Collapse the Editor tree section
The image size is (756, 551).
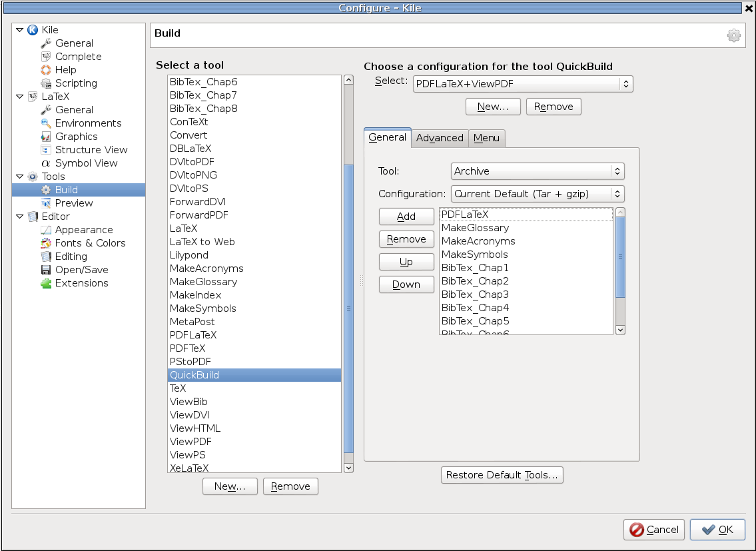20,217
